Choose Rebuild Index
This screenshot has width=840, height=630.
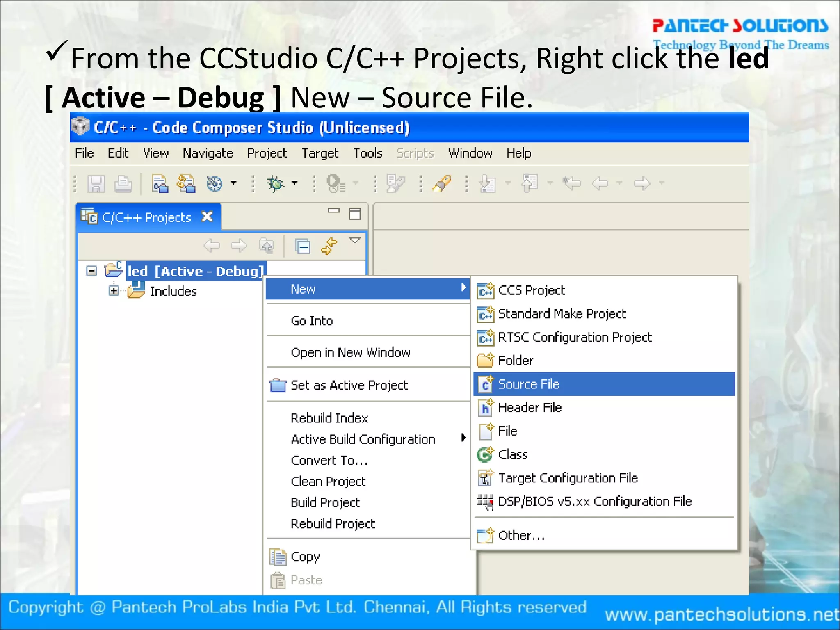pyautogui.click(x=367, y=418)
